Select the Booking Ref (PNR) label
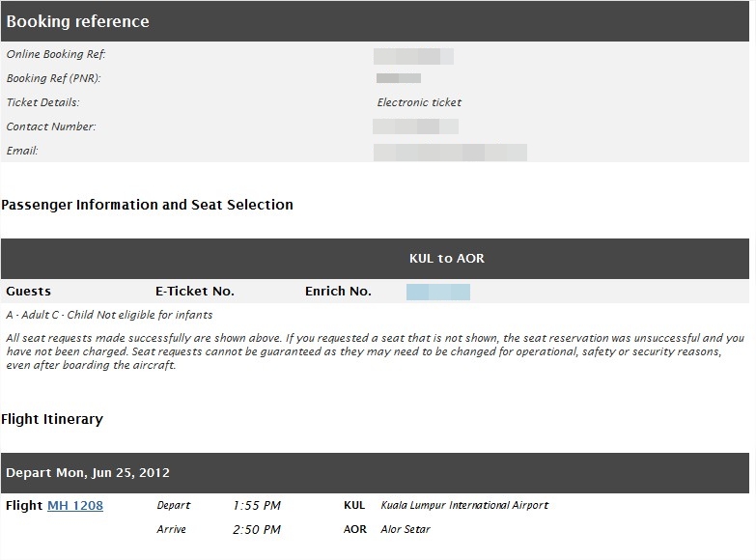Screen dimensions: 756x560 pyautogui.click(x=53, y=79)
